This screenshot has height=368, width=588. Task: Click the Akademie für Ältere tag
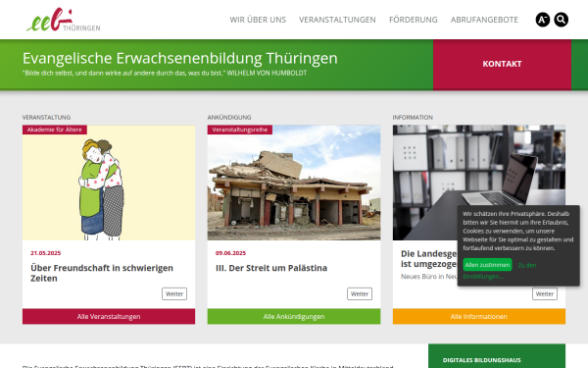tap(55, 130)
